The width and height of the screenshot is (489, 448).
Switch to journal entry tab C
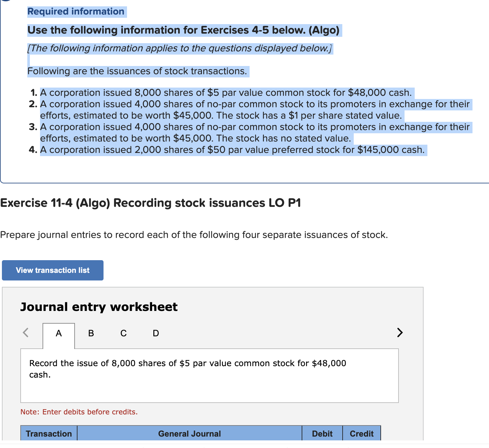coord(123,333)
